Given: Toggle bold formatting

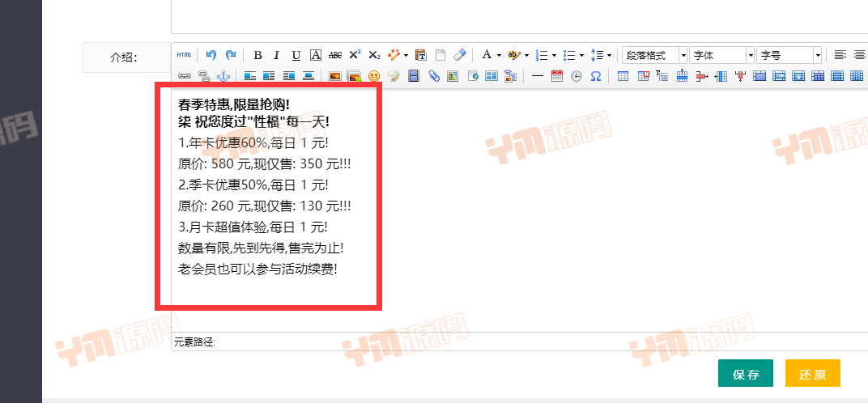Looking at the screenshot, I should [x=257, y=55].
